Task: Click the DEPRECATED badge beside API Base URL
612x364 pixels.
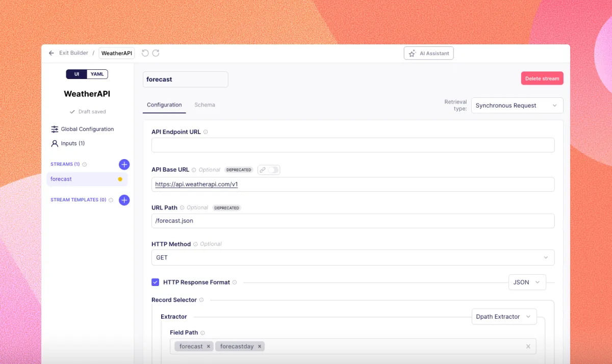Action: (239, 170)
